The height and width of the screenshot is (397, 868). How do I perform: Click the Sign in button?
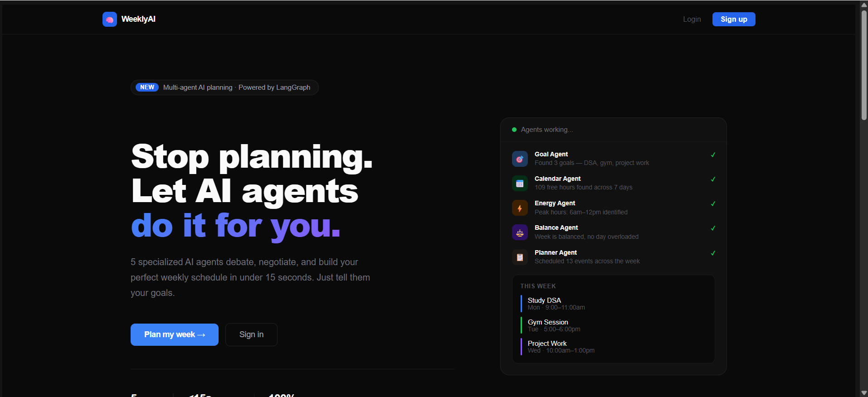(x=251, y=334)
